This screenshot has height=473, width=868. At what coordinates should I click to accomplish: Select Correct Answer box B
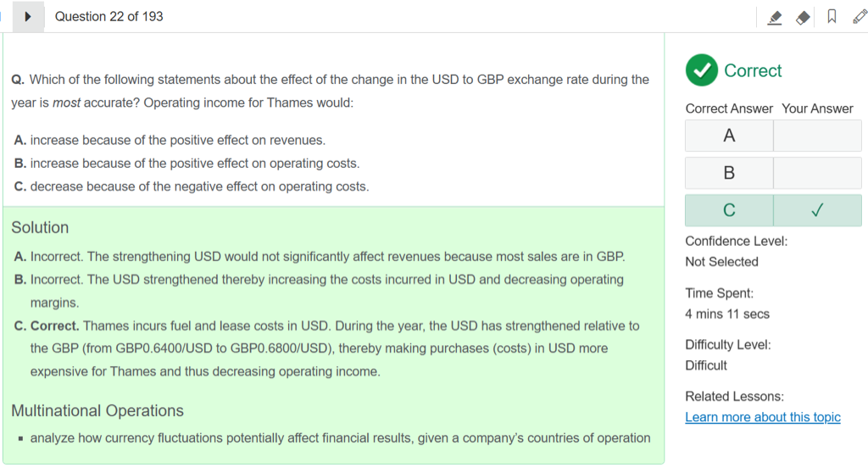729,173
